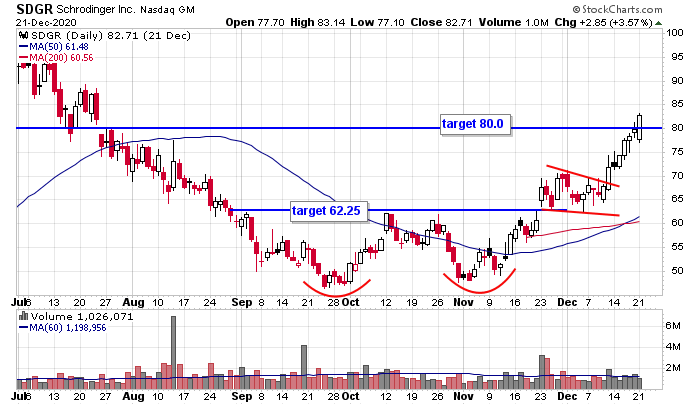Click the tallest volume spike bar in mid-August
The image size is (700, 405).
pyautogui.click(x=173, y=352)
